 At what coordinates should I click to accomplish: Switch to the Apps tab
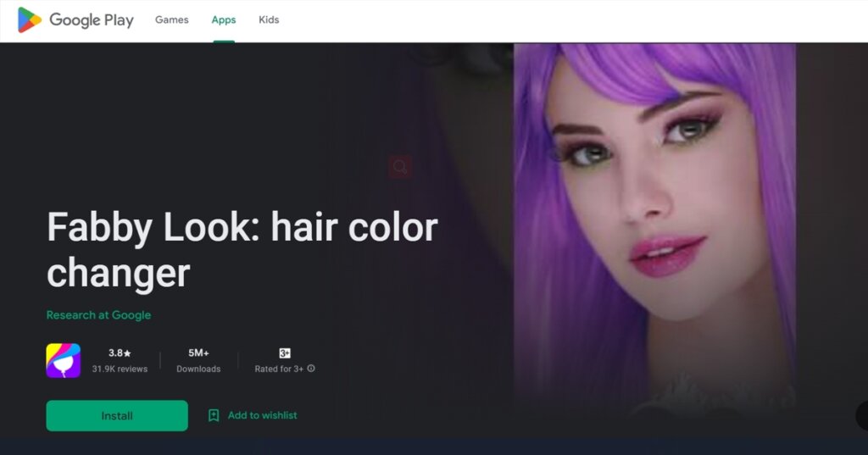(224, 20)
